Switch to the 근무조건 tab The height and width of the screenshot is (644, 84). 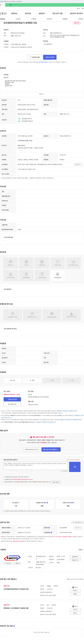[x=18, y=19]
